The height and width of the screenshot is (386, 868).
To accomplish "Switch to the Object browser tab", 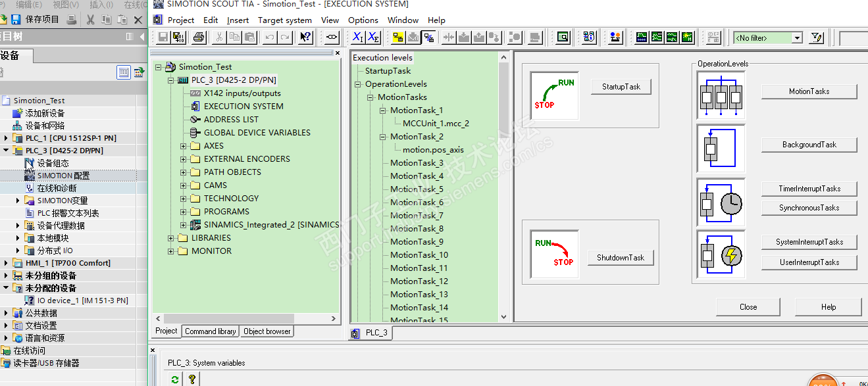I will coord(267,331).
